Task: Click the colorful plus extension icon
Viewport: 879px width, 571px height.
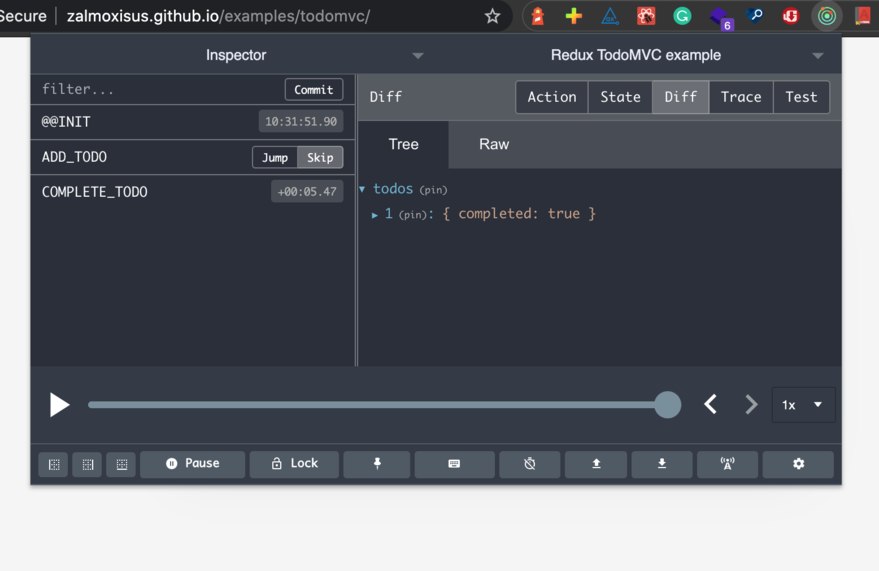Action: pyautogui.click(x=573, y=16)
